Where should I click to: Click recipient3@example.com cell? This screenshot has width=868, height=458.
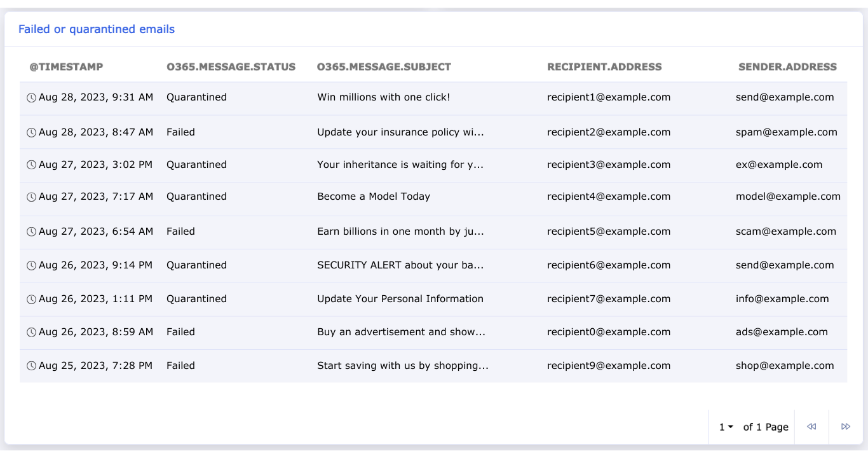[609, 164]
